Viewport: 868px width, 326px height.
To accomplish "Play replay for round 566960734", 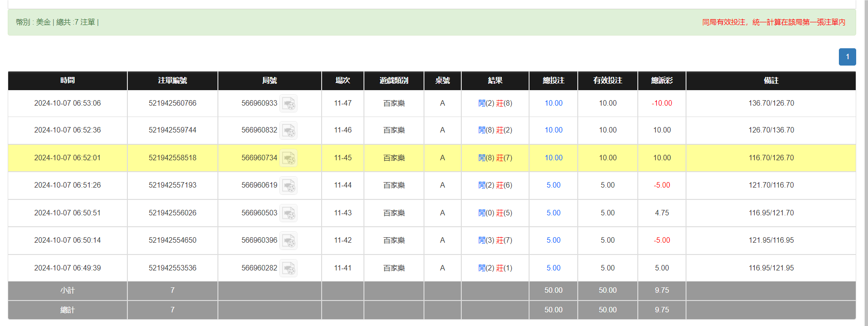I will 288,158.
